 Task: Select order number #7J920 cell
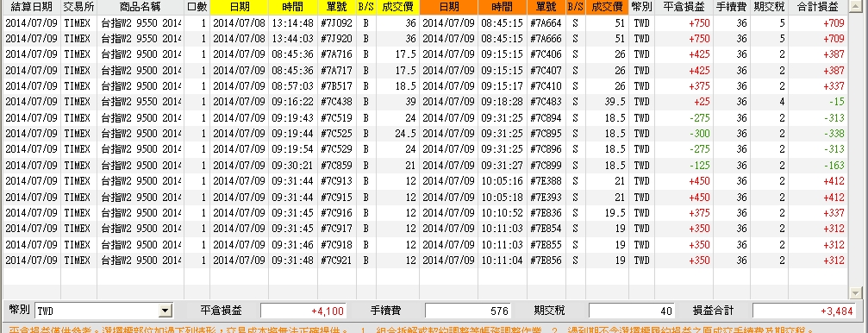click(x=336, y=39)
